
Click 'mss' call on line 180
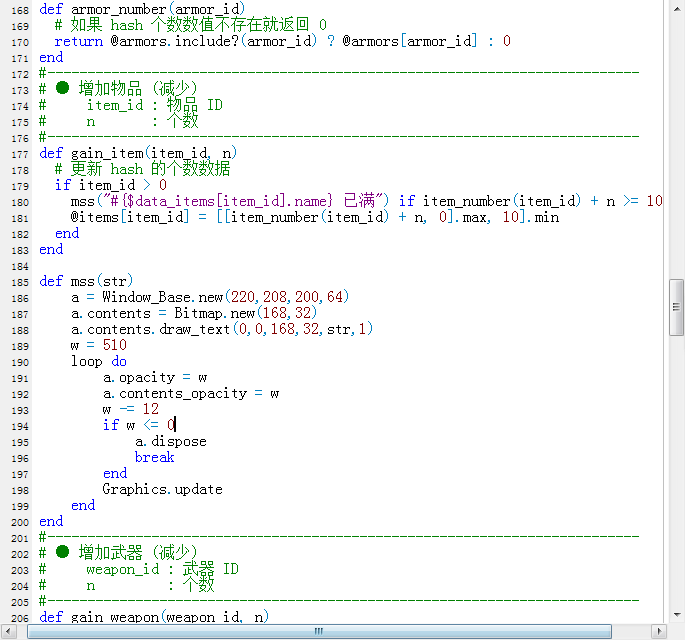[x=83, y=201]
